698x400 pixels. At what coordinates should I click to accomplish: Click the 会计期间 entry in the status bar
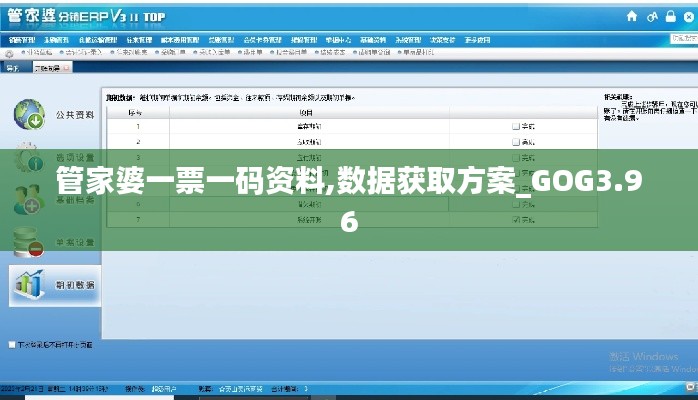[290, 389]
